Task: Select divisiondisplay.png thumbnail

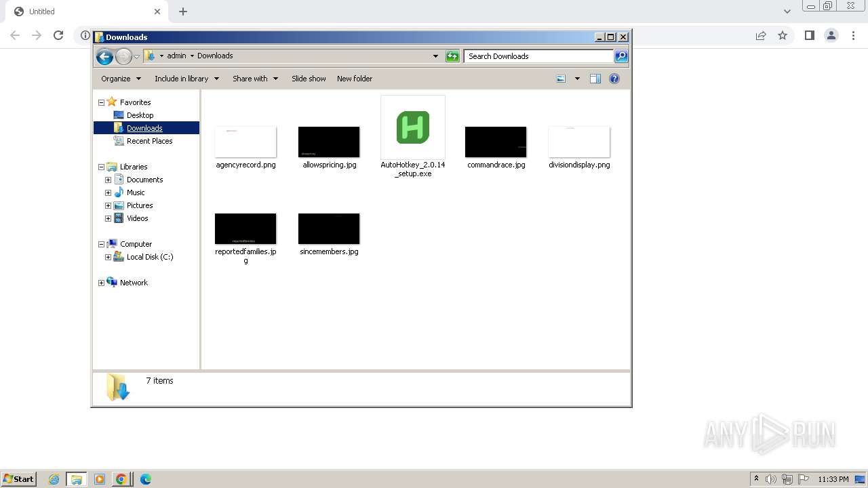Action: 579,142
